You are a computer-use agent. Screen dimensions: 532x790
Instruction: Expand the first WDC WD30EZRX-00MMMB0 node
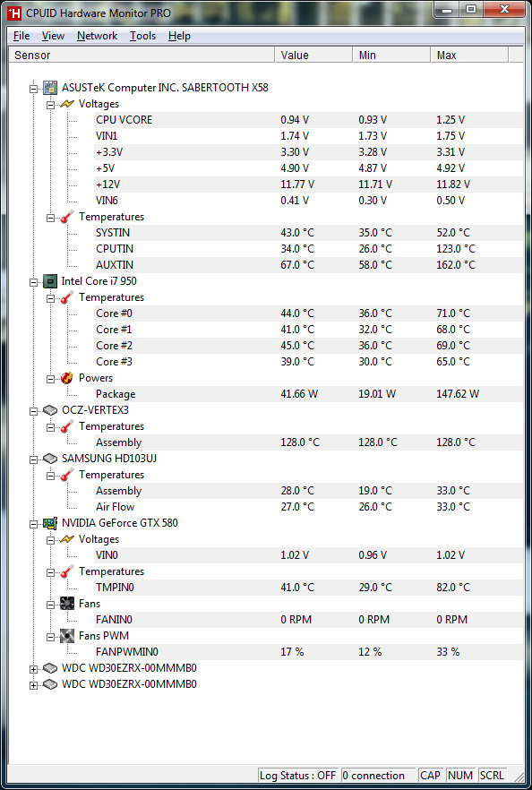(34, 668)
